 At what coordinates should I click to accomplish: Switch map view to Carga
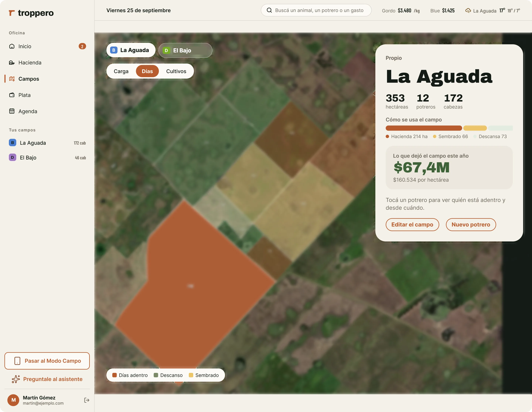121,71
